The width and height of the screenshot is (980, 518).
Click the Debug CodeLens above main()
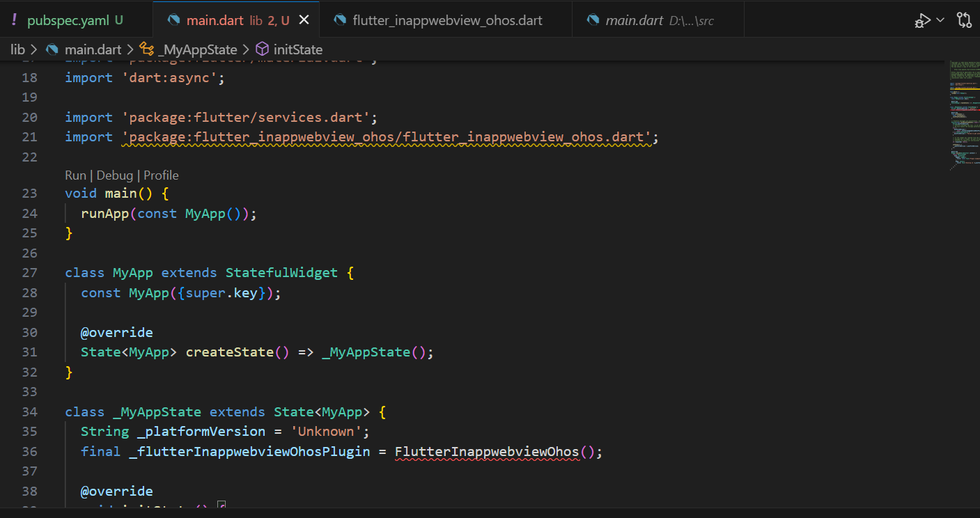114,175
